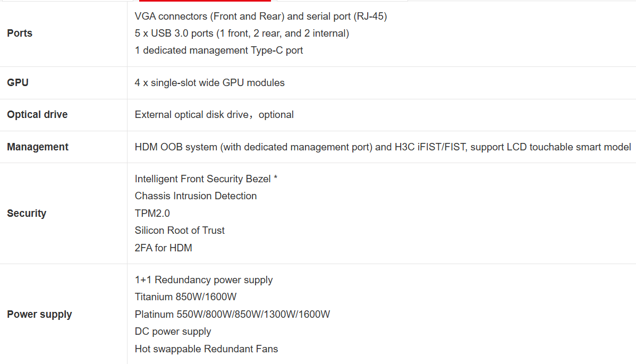Click the Management row label
The width and height of the screenshot is (636, 364).
point(38,147)
